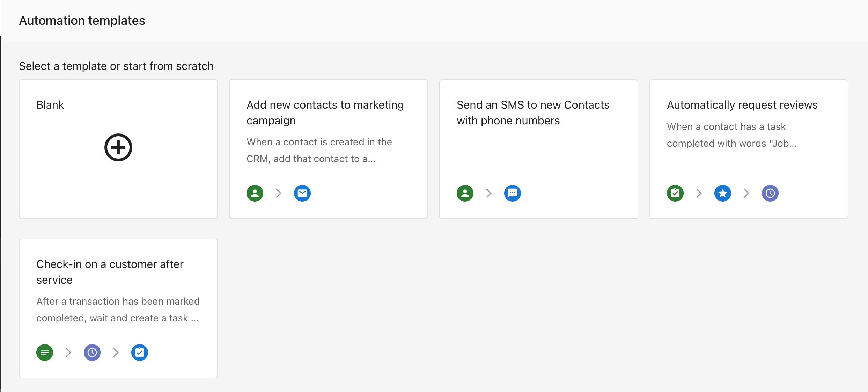Click the chevron arrow between contact and SMS icons
The width and height of the screenshot is (868, 392).
[489, 193]
